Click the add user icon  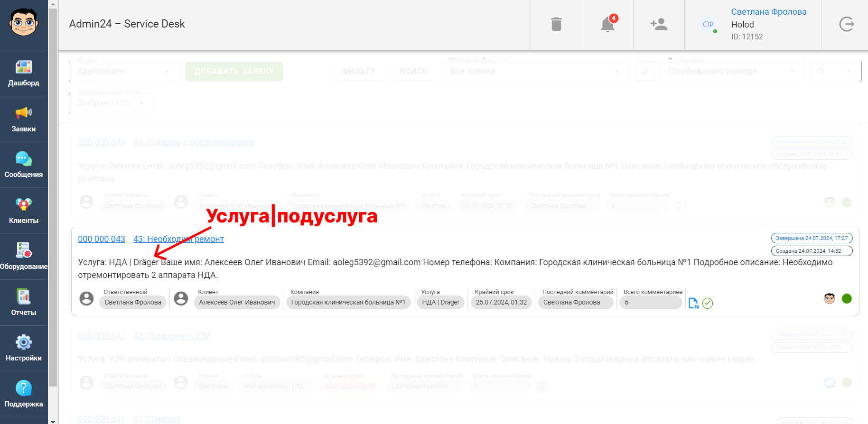coord(659,24)
